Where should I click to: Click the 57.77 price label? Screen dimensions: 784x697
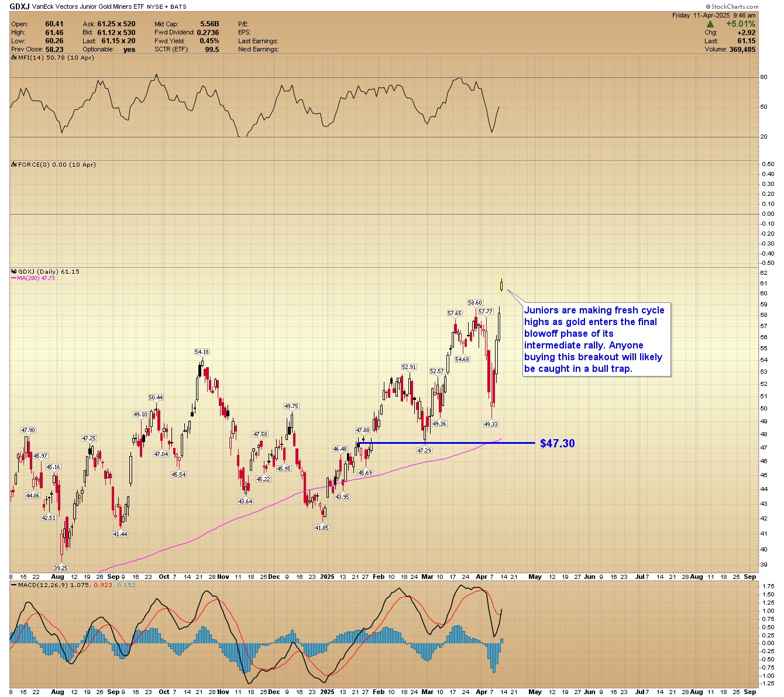pos(486,312)
